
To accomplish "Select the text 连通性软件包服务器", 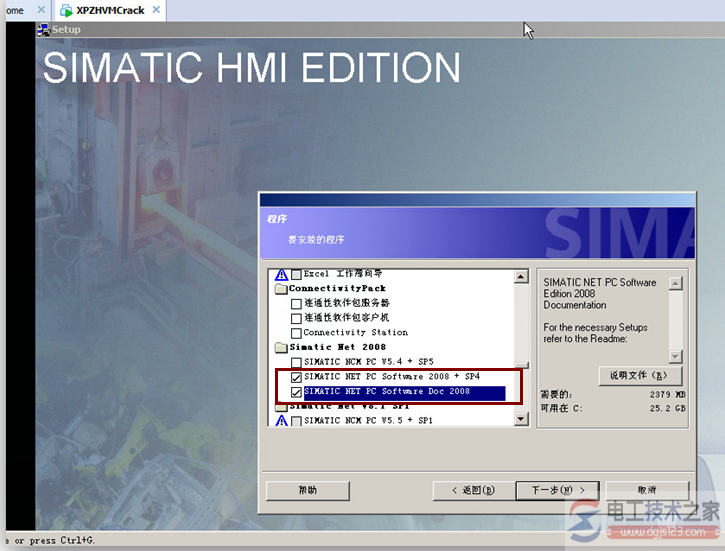I will tap(347, 303).
